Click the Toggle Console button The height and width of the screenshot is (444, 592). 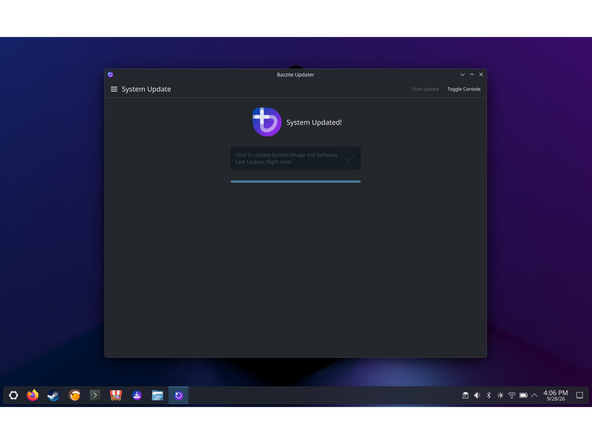coord(464,89)
